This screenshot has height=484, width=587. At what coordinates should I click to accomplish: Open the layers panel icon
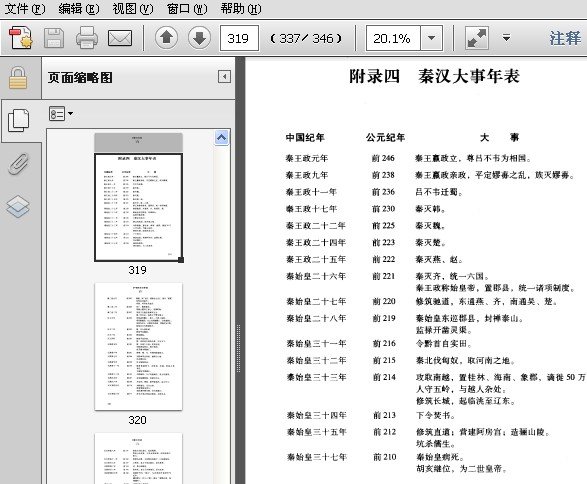tap(18, 206)
